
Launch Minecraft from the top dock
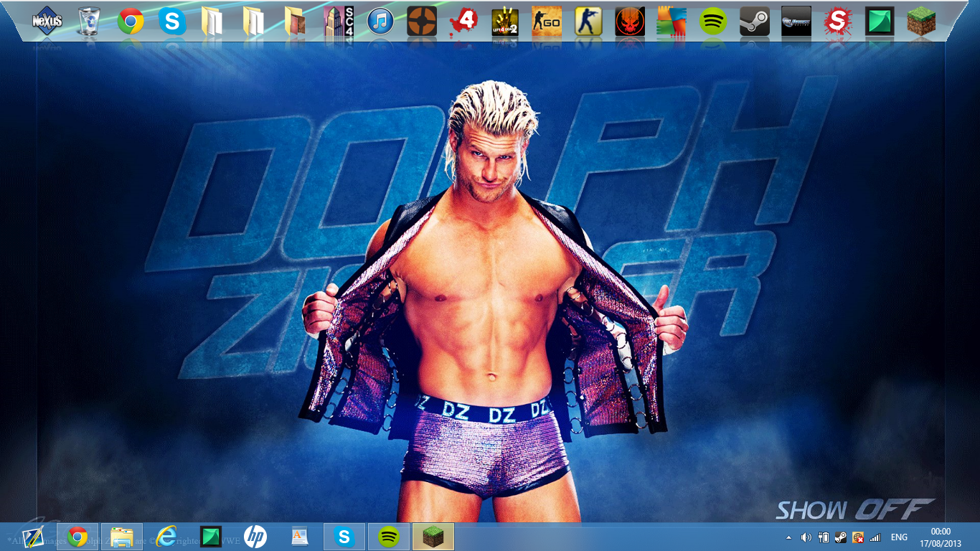click(x=921, y=22)
